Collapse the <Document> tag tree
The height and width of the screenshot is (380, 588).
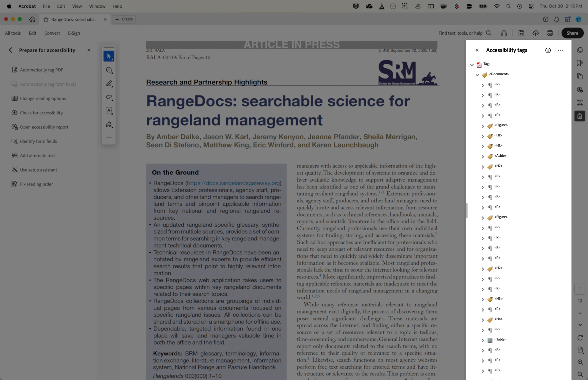click(x=477, y=75)
